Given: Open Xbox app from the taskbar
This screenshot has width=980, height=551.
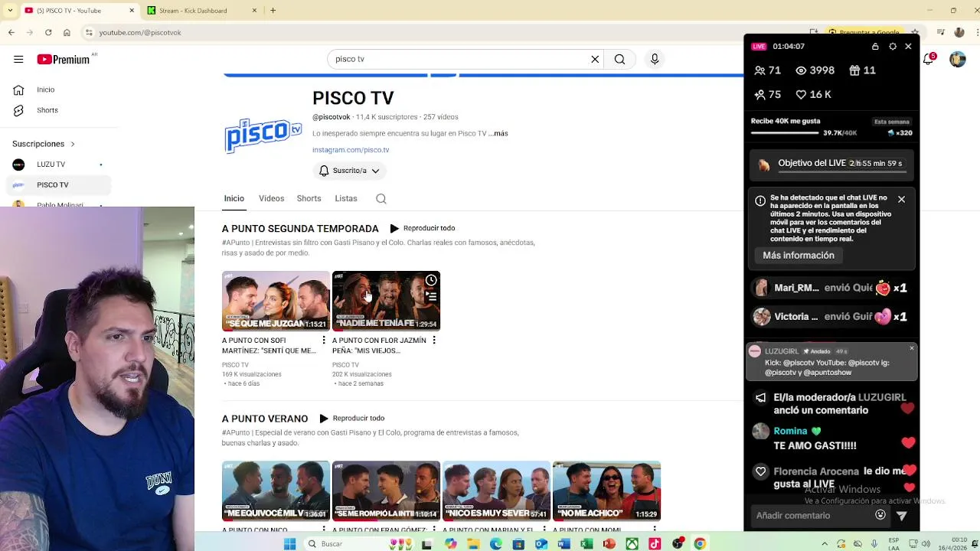Looking at the screenshot, I should (x=632, y=543).
